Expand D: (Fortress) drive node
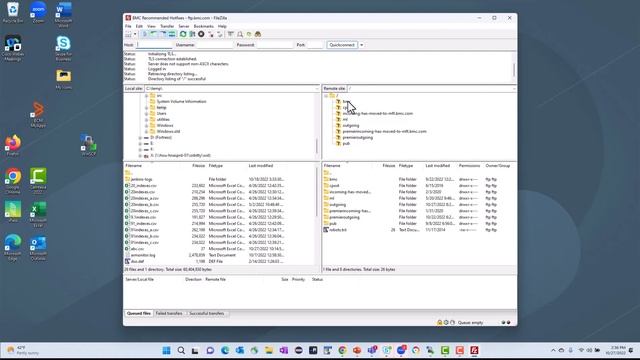 [x=140, y=138]
